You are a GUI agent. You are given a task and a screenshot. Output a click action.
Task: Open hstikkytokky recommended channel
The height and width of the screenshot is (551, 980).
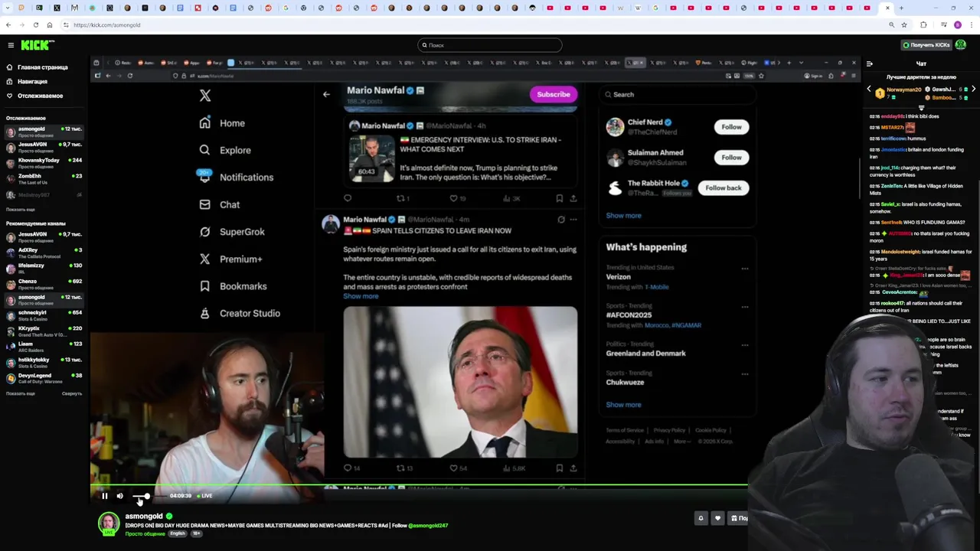click(x=44, y=362)
